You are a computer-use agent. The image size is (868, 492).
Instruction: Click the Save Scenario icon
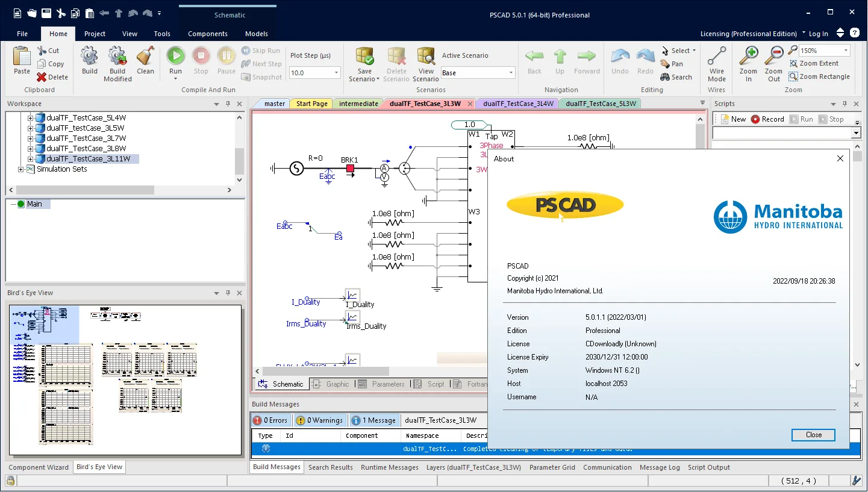click(364, 56)
